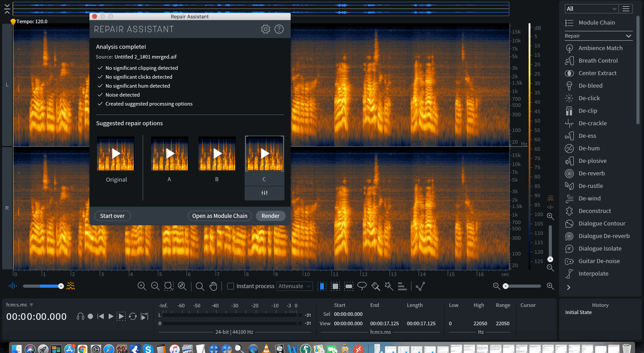The image size is (644, 353).
Task: Click the zoom to selection icon
Action: tap(169, 286)
